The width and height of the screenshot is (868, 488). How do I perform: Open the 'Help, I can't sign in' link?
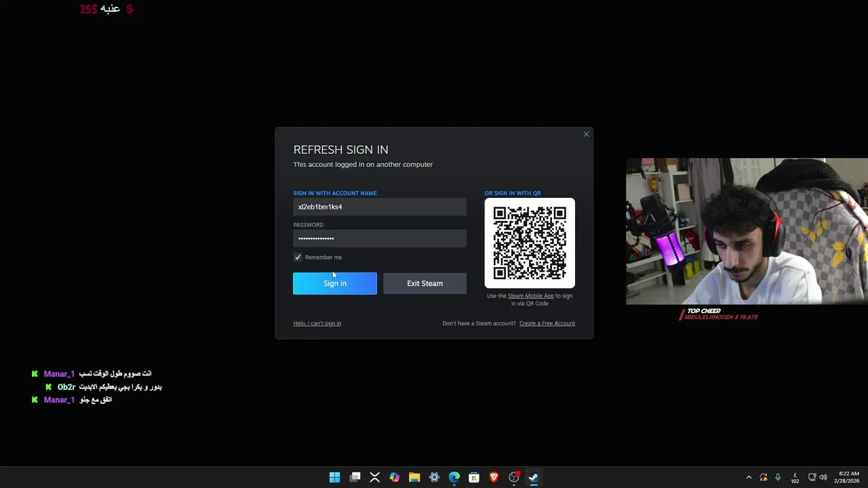click(x=317, y=323)
